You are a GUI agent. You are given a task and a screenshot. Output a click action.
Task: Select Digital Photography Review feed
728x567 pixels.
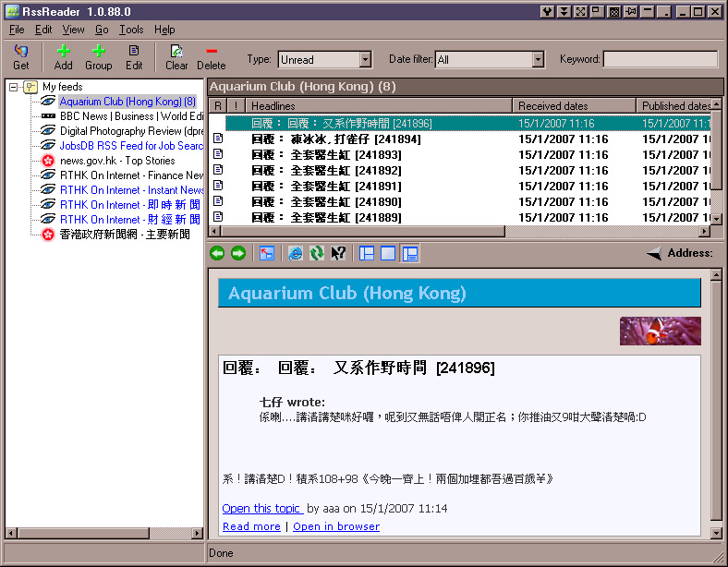(131, 131)
